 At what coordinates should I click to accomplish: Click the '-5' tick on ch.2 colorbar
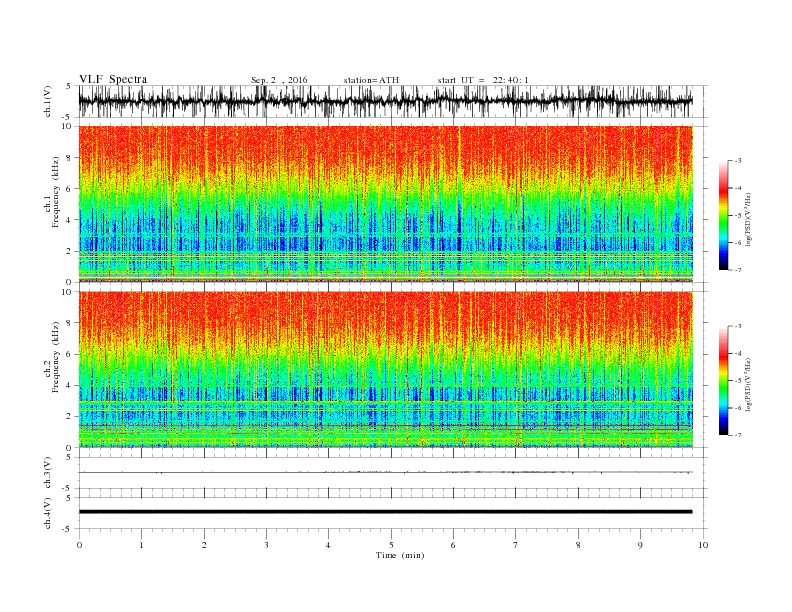click(x=738, y=380)
